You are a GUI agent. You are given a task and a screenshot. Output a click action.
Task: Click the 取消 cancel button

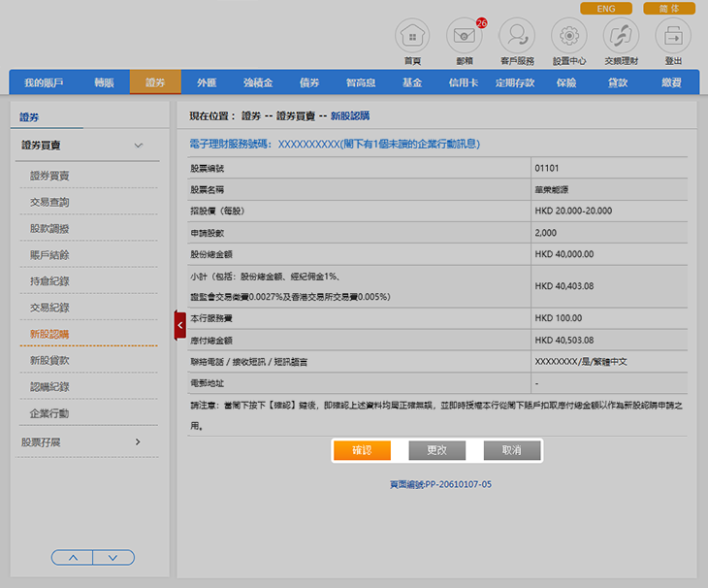click(510, 450)
